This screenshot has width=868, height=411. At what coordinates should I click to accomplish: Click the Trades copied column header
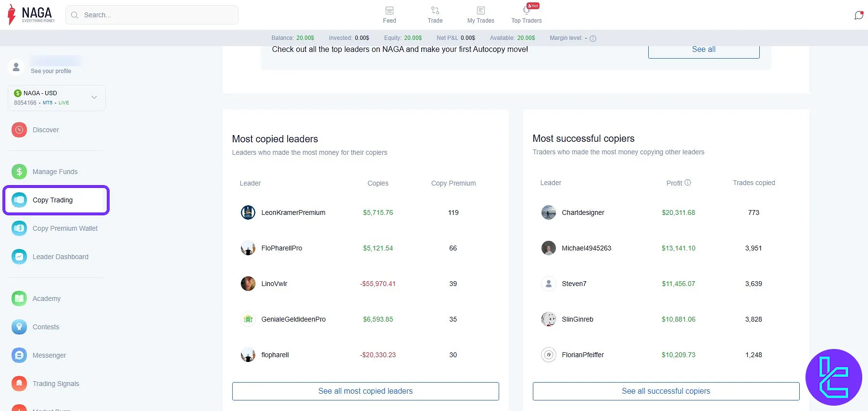(754, 183)
